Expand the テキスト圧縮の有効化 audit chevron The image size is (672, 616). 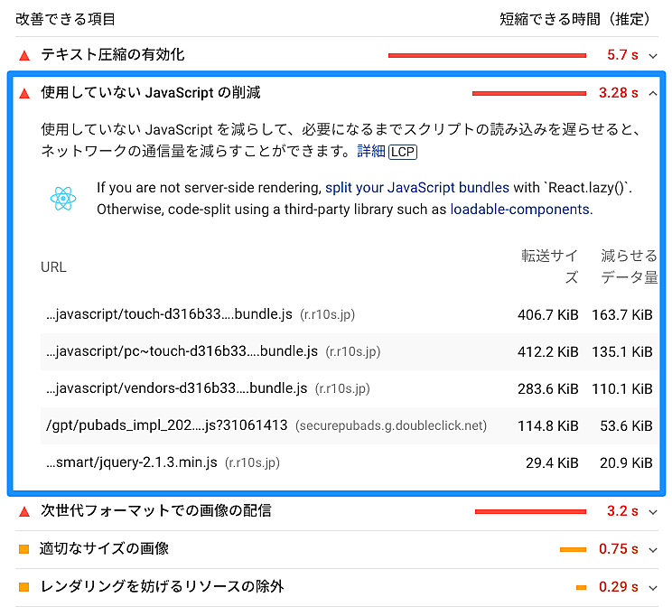pos(653,55)
